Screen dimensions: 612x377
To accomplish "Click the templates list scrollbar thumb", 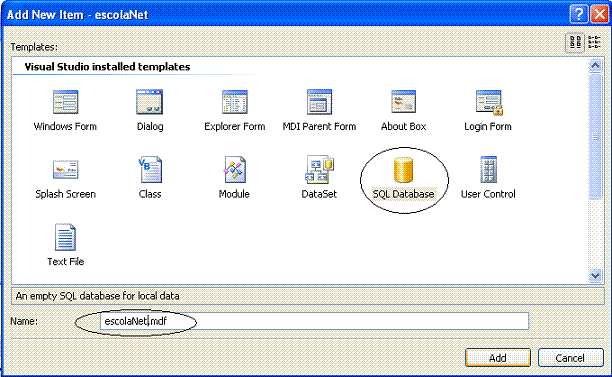I will (x=595, y=137).
